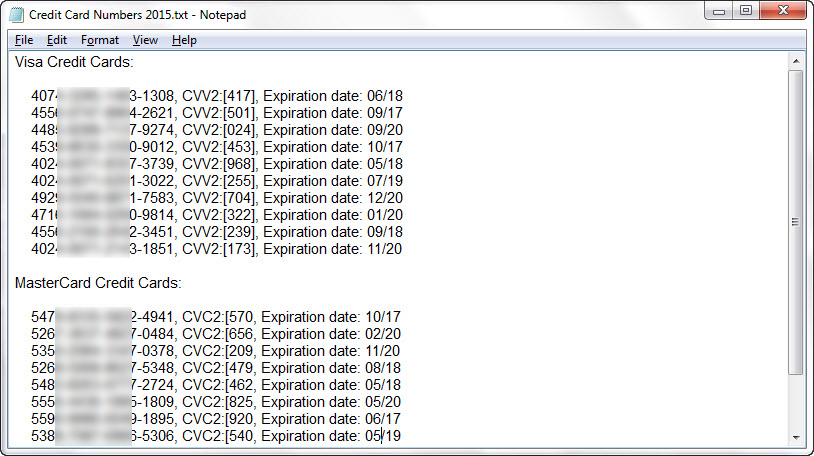Click the expiration date 07/19
Viewport: 814px width, 456px height.
click(x=385, y=181)
